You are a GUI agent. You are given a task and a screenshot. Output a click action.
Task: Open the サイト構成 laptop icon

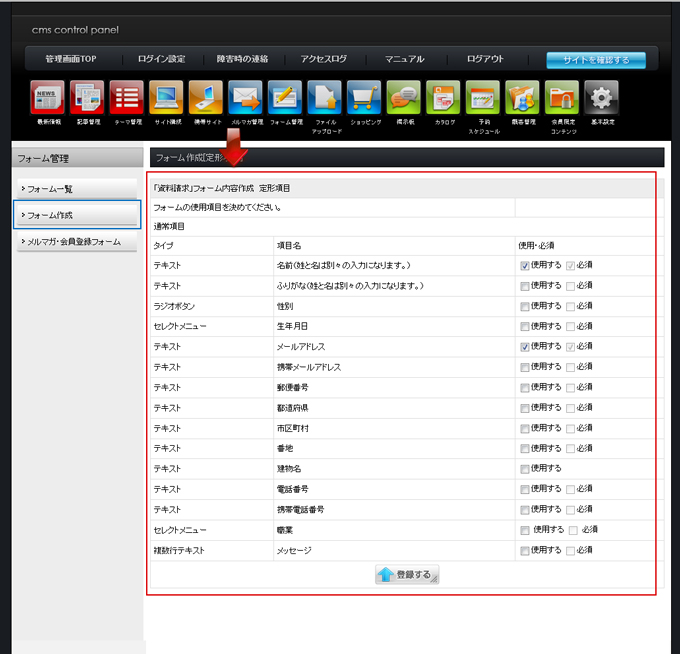click(166, 98)
